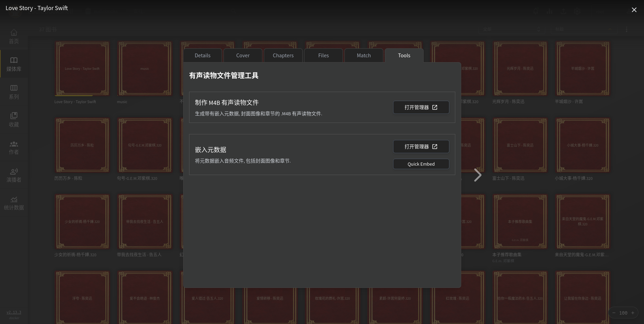Click the 让我留在你身边 - 陈奕迅 cover
Viewport: 644px width, 324px height.
click(x=582, y=298)
